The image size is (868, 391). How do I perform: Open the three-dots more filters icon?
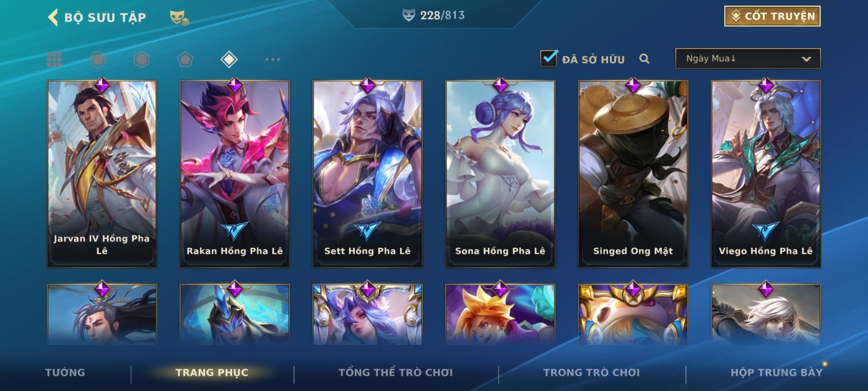(x=273, y=59)
